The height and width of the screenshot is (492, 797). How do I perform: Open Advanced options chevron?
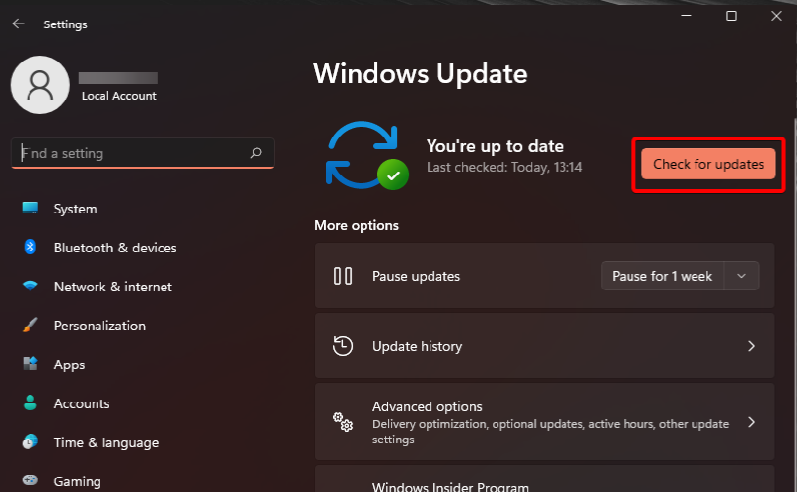[751, 422]
